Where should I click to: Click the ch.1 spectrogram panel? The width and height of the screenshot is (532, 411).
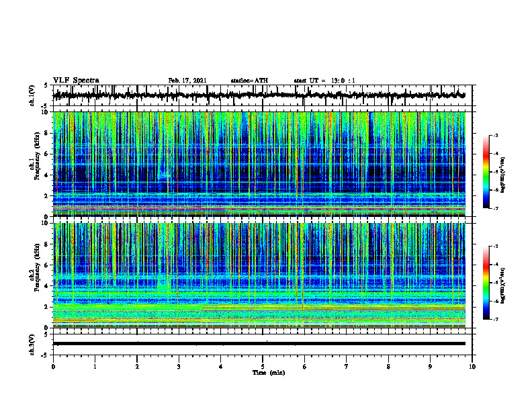point(259,164)
